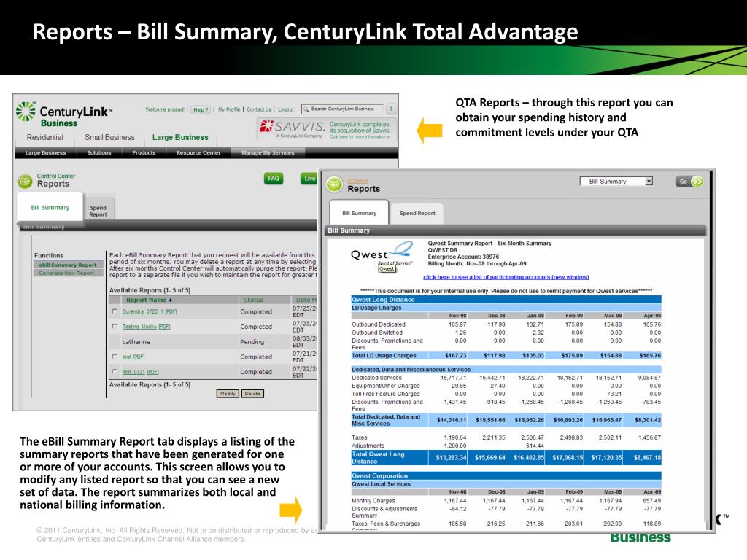Click the Report Name column header
The width and height of the screenshot is (747, 560).
[x=146, y=300]
